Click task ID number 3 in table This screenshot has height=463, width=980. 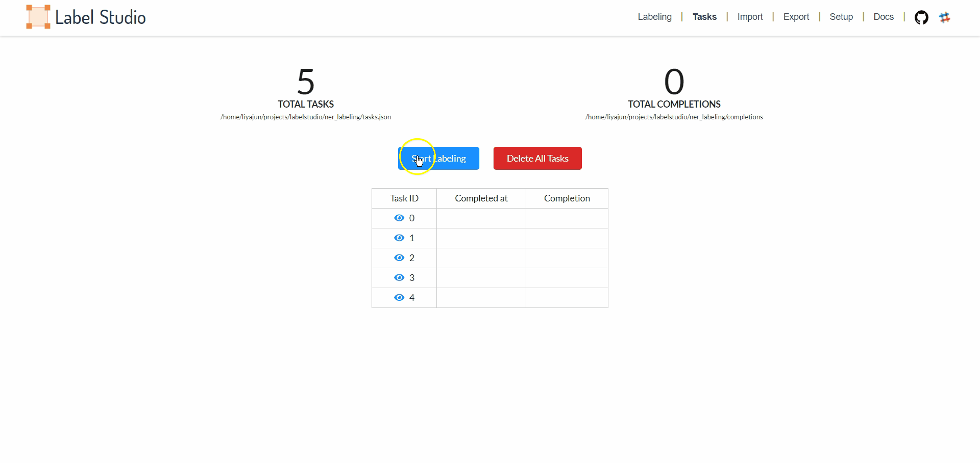(x=412, y=278)
